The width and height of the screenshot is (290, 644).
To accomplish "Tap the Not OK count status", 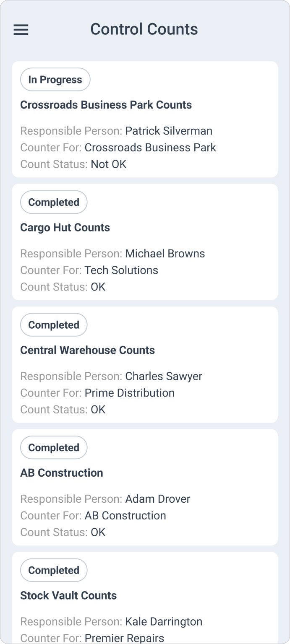I will pyautogui.click(x=108, y=164).
